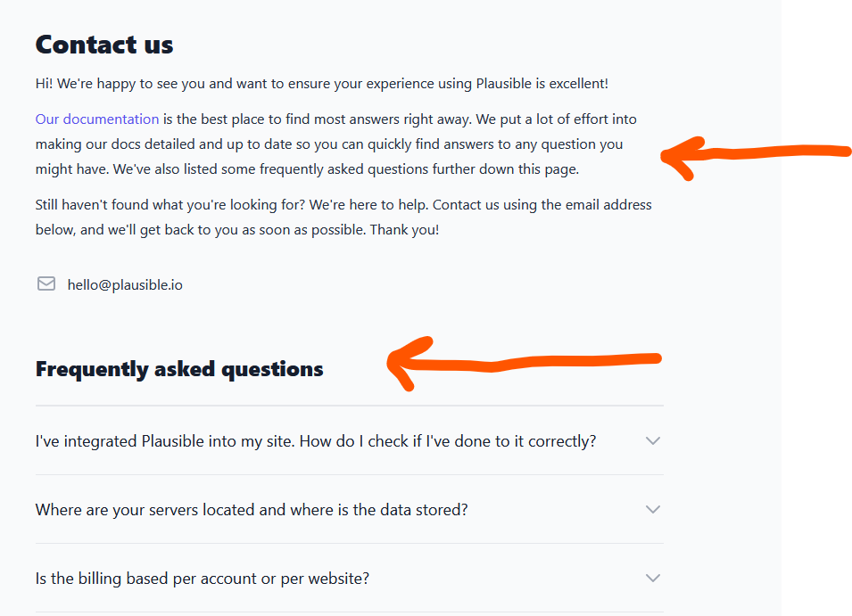Click the black panel right of the page
The width and height of the screenshot is (852, 616).
click(816, 357)
